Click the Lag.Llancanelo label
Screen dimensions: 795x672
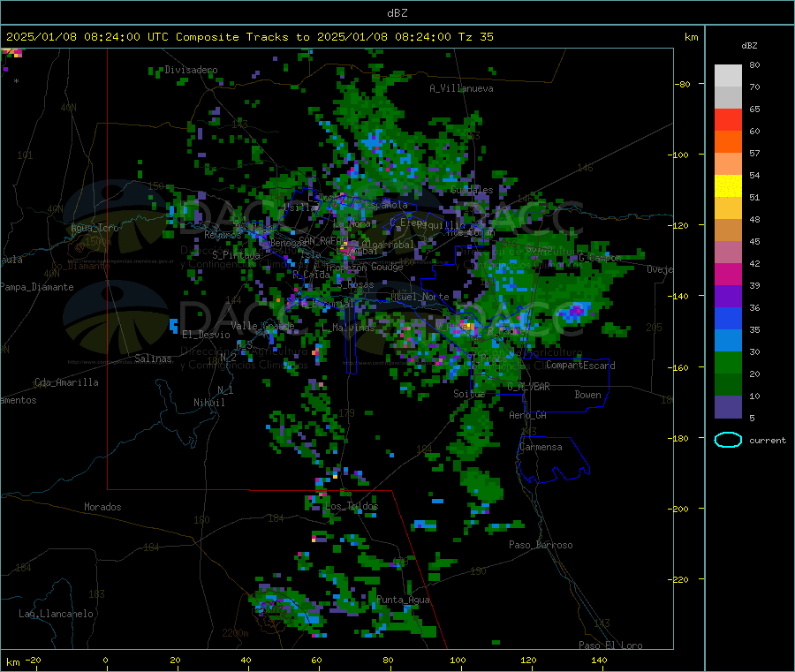pyautogui.click(x=56, y=614)
